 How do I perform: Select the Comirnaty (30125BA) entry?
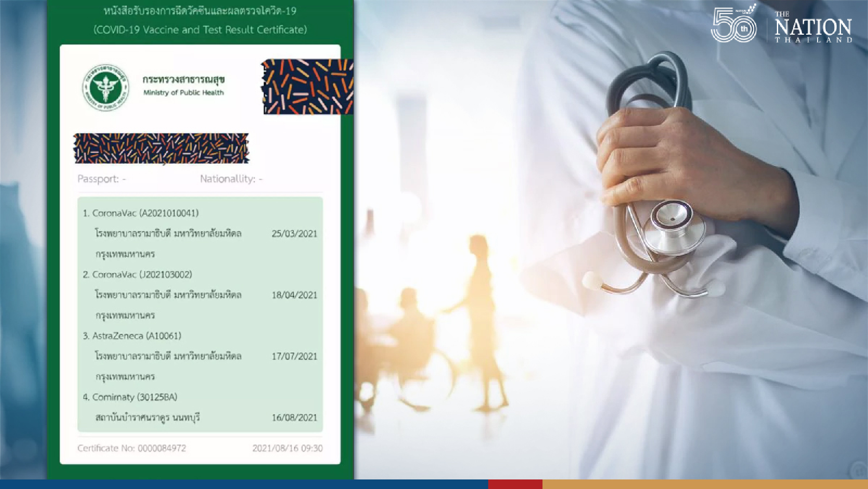click(x=130, y=397)
